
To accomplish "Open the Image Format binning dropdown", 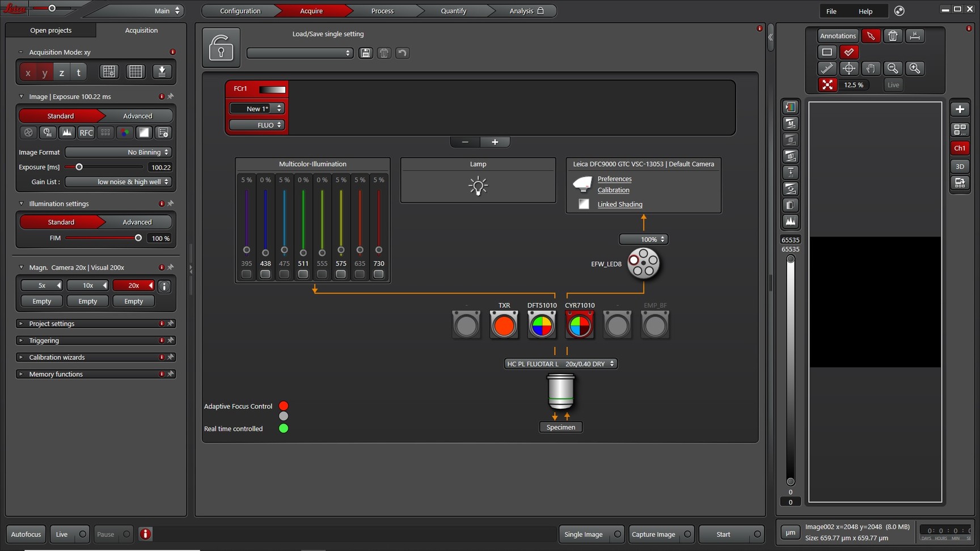I will click(x=118, y=152).
